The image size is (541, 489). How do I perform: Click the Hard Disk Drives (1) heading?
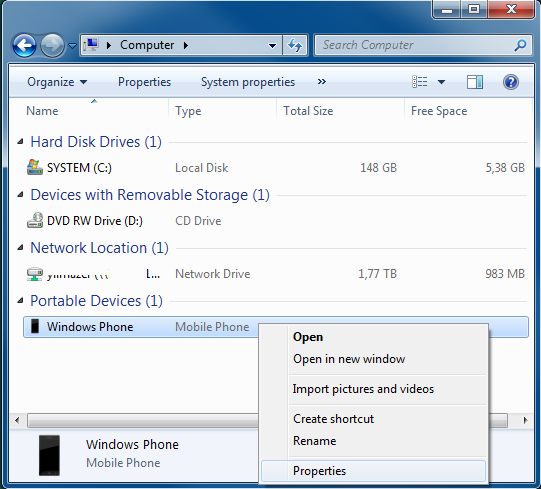coord(96,142)
